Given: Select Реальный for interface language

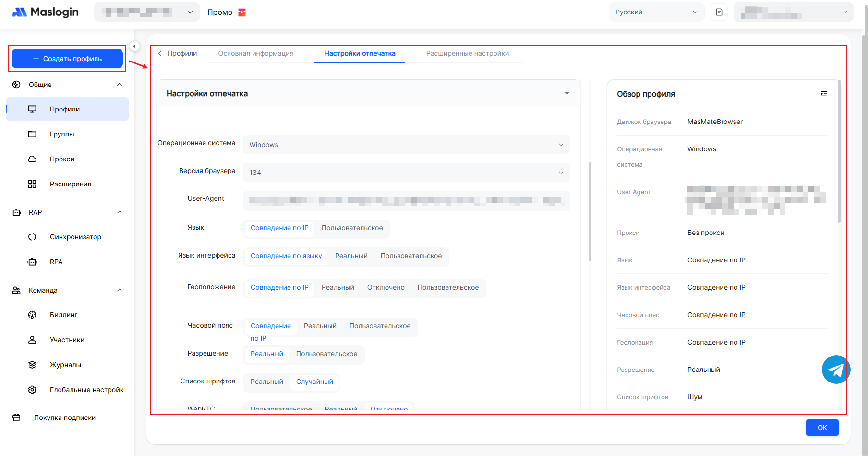Looking at the screenshot, I should 351,256.
